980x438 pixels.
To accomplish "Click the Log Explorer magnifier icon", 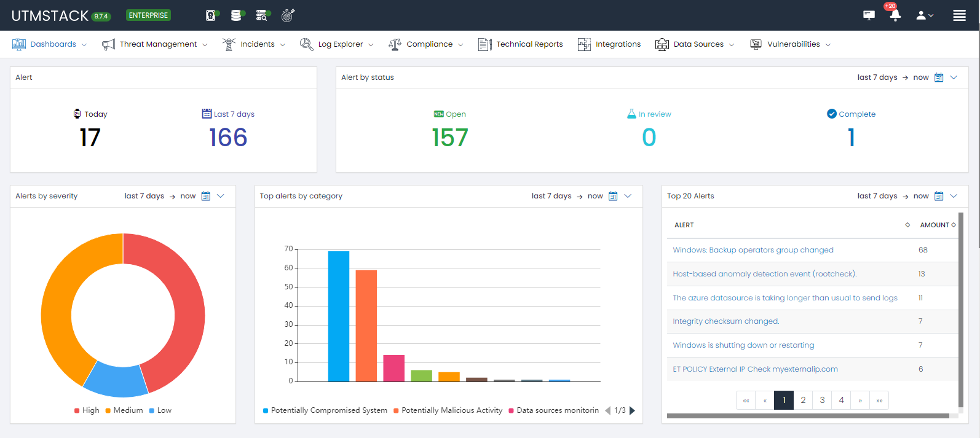I will 306,44.
